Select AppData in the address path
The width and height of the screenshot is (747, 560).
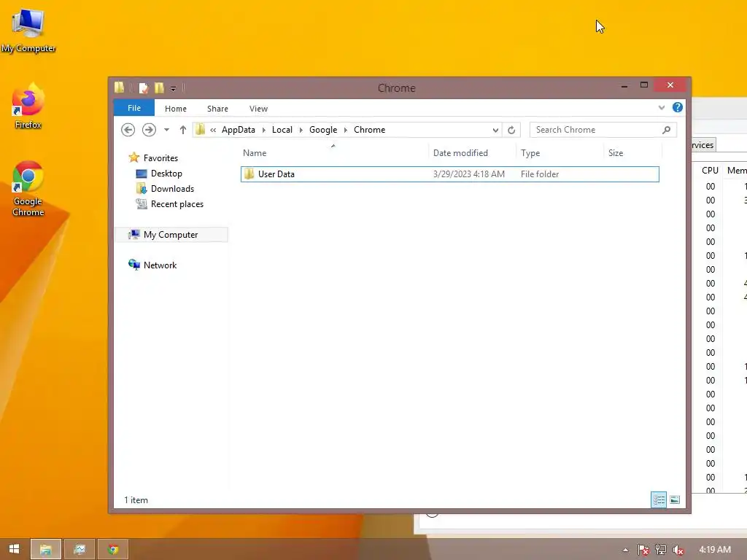coord(239,130)
